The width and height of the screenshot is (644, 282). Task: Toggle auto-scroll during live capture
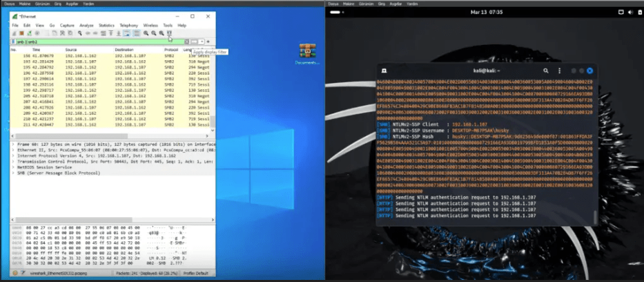point(127,32)
